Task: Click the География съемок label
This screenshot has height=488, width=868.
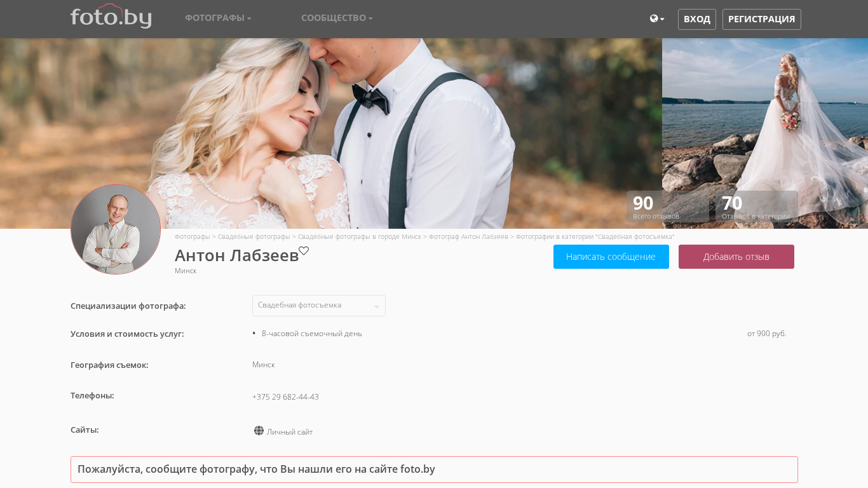Action: [x=109, y=365]
